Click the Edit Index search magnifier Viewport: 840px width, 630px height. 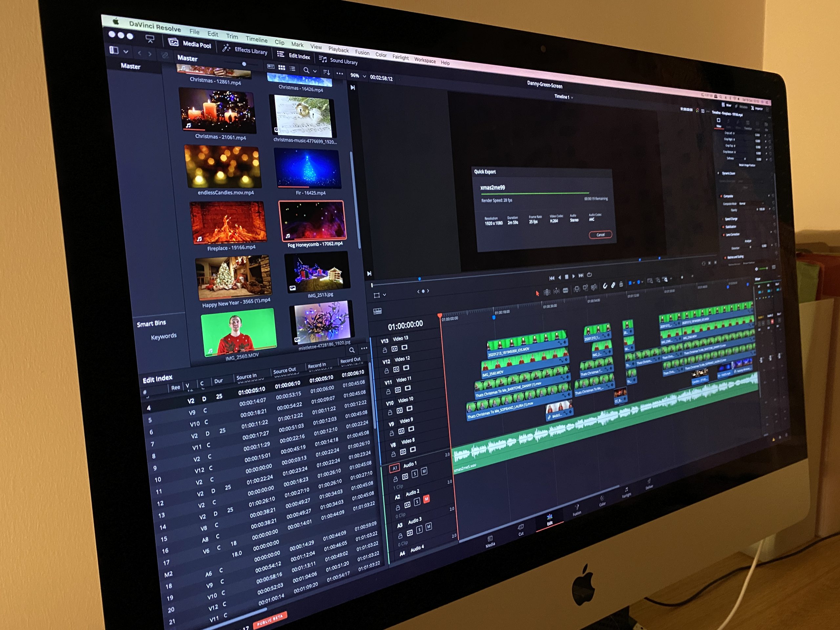352,350
